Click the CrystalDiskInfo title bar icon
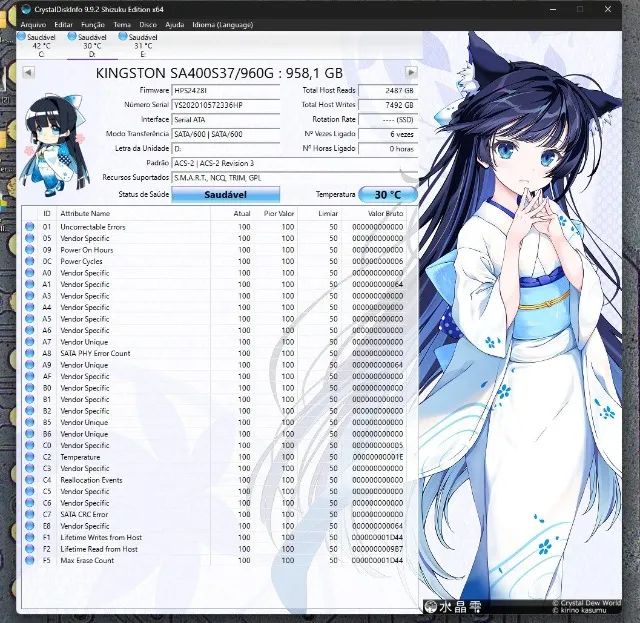640x623 pixels. (x=26, y=9)
